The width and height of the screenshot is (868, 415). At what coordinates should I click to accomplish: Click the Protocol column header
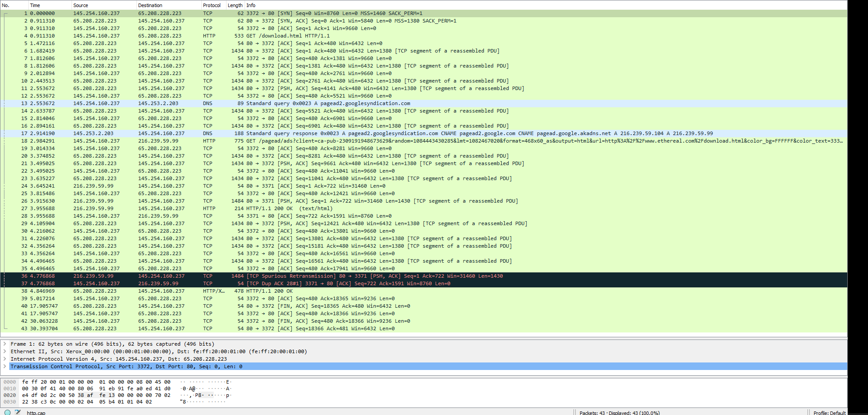(214, 5)
